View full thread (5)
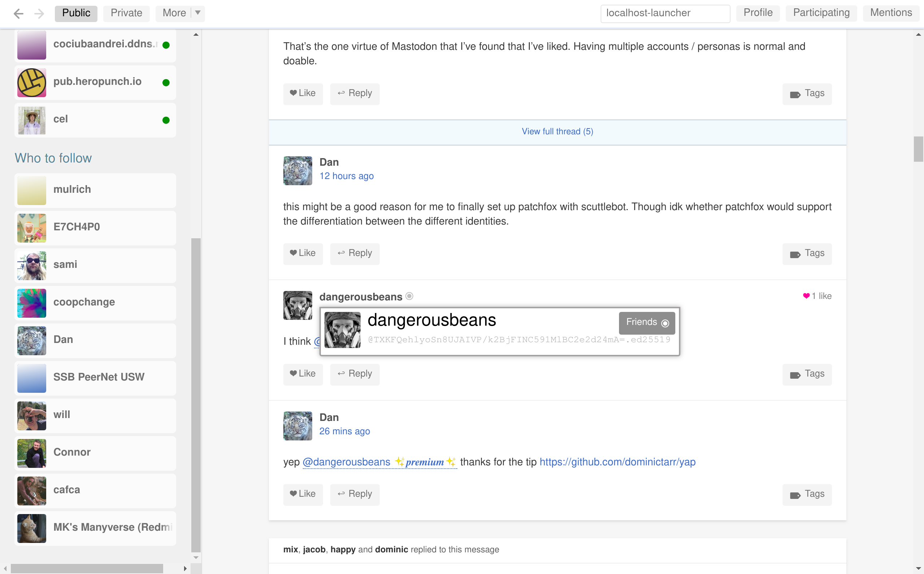This screenshot has width=924, height=574. [x=557, y=131]
